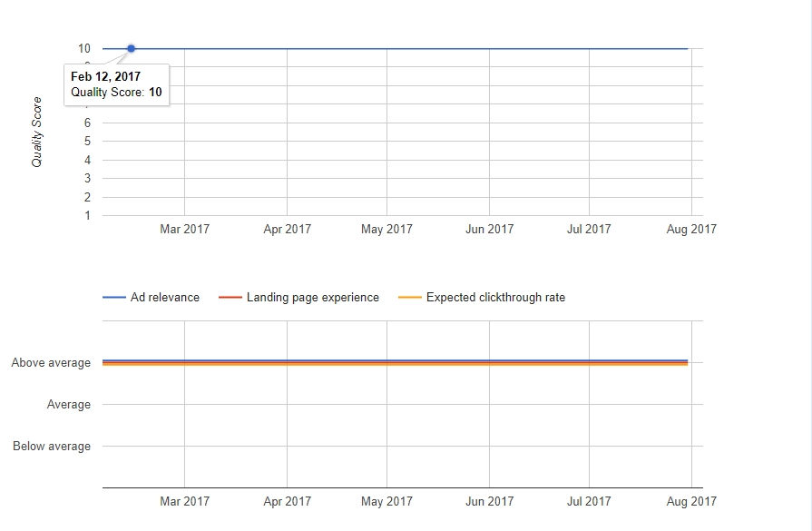
Task: Click the value 10 on the Quality Score axis
Action: [84, 48]
